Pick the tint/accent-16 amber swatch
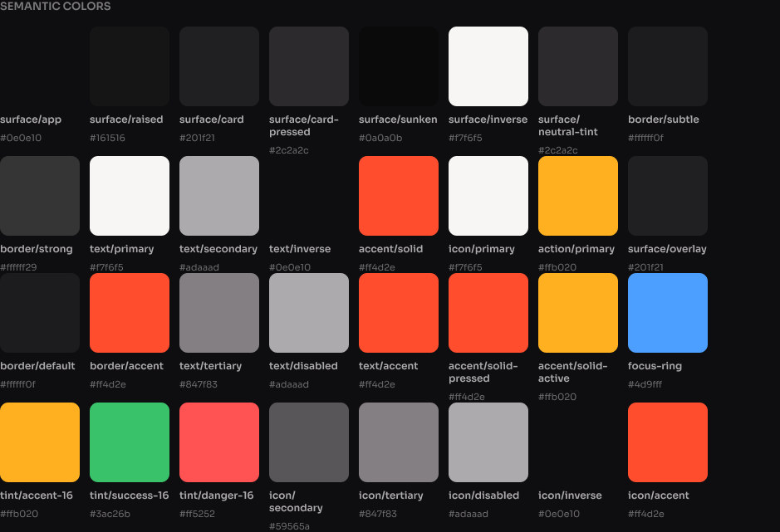The width and height of the screenshot is (780, 532). tap(40, 442)
